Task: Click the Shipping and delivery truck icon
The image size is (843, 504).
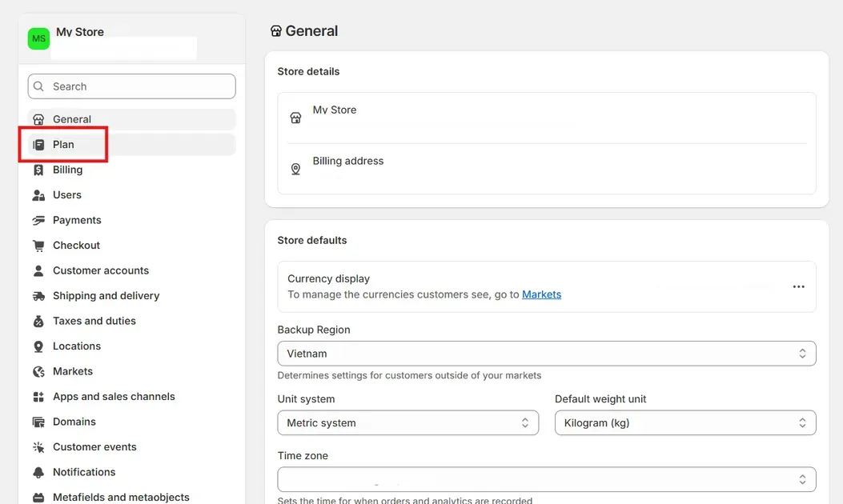Action: tap(38, 296)
